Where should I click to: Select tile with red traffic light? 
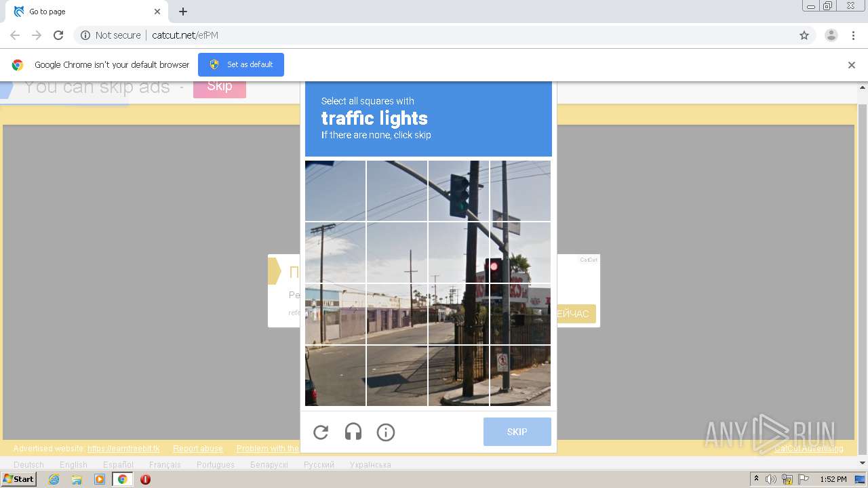click(x=520, y=253)
